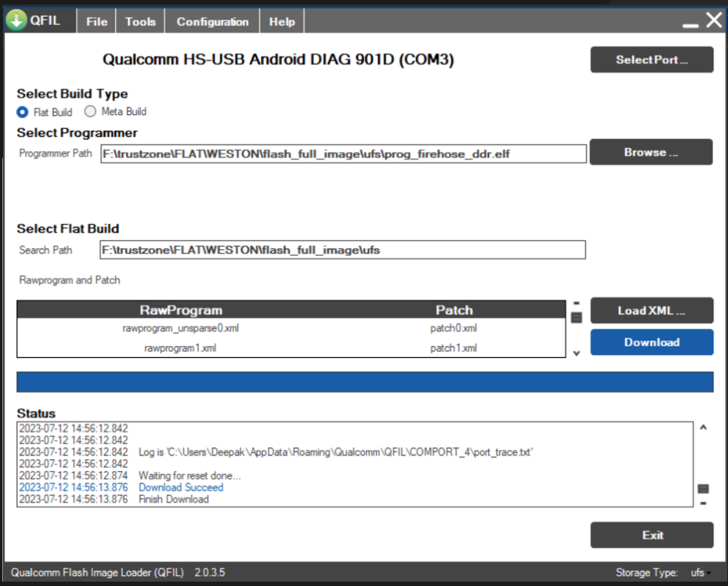Click the patch0.xml cell
The image size is (728, 586).
pos(453,328)
